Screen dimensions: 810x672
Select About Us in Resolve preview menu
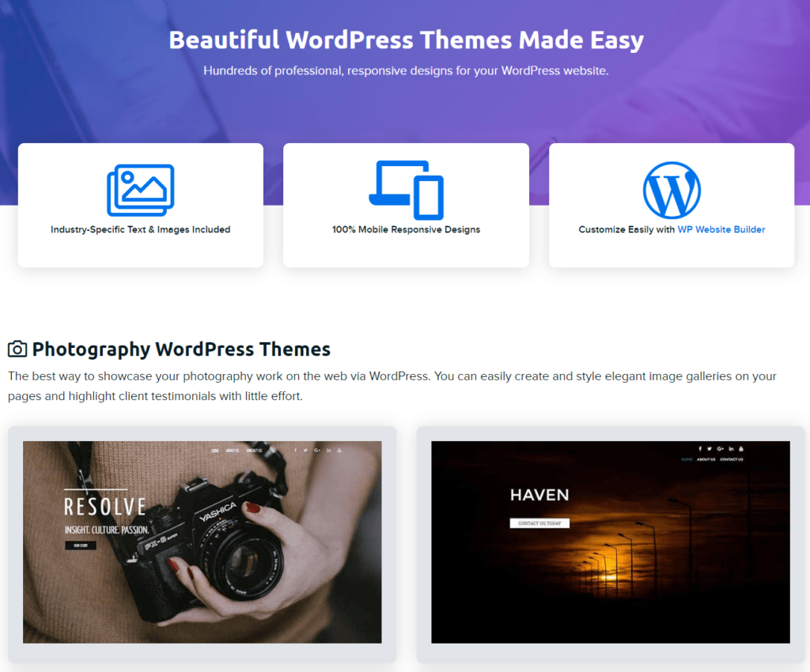(x=232, y=451)
